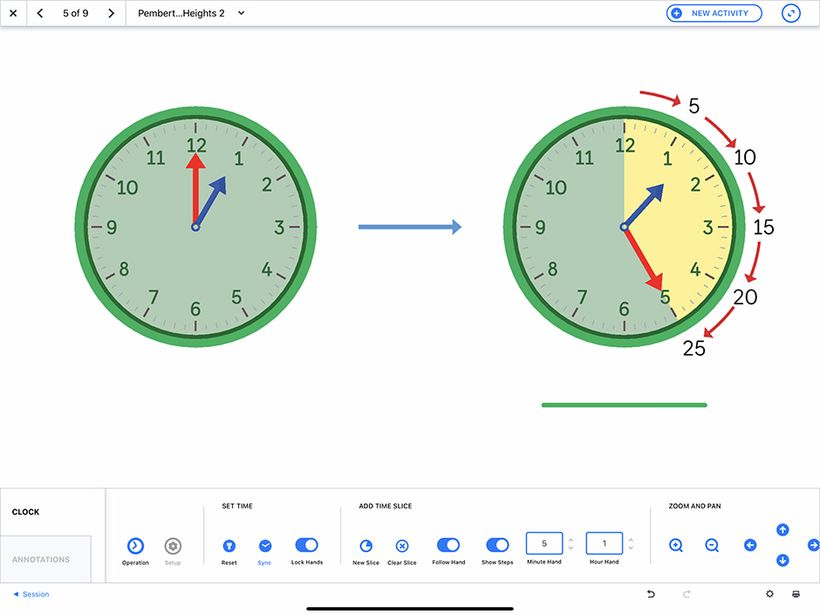Pan the view to the left
Image resolution: width=820 pixels, height=615 pixels.
(750, 545)
